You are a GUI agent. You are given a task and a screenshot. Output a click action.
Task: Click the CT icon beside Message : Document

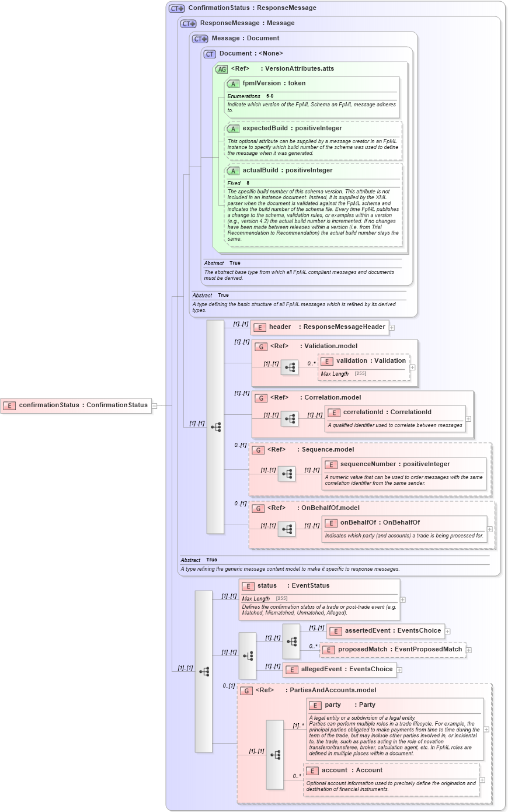coord(200,39)
